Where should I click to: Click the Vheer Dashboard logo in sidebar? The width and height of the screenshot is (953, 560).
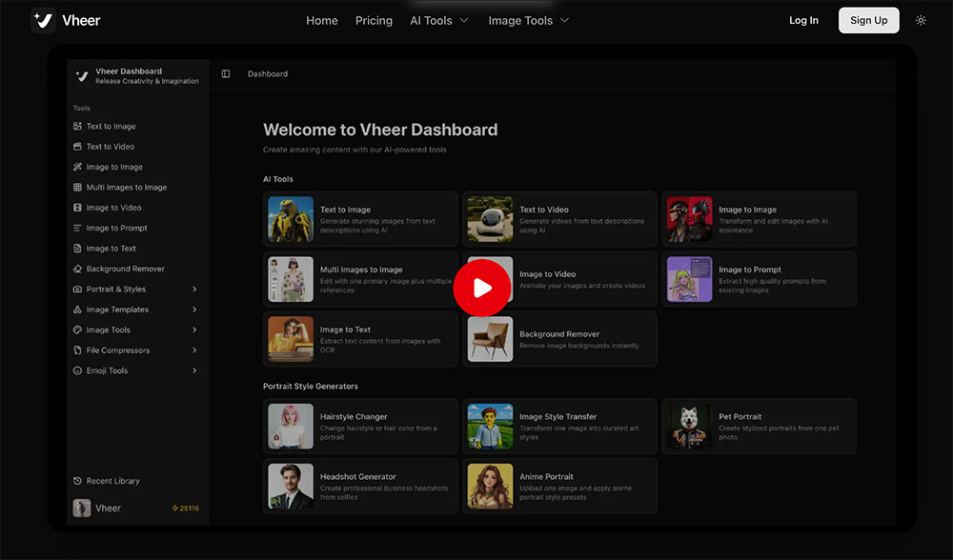[x=82, y=76]
